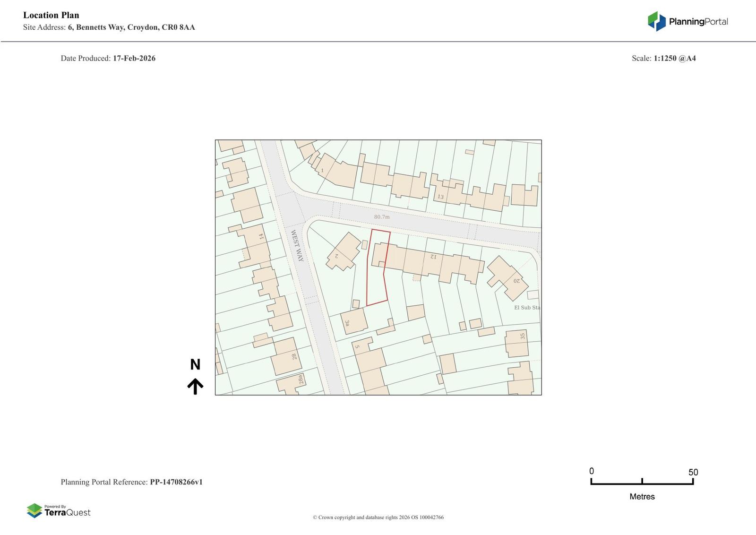Click the scale bar's 50 metre end
The height and width of the screenshot is (535, 756).
[693, 481]
